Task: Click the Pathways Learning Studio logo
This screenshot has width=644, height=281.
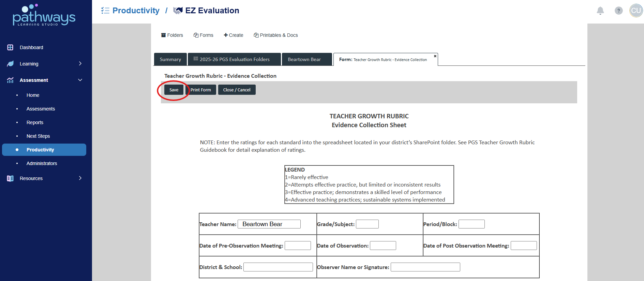Action: click(x=44, y=15)
